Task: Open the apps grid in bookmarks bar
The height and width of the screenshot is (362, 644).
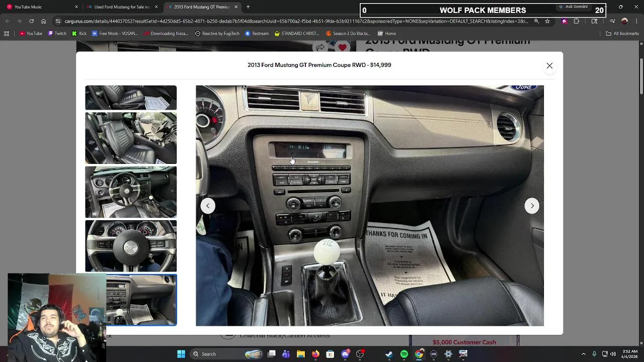Action: pyautogui.click(x=7, y=34)
